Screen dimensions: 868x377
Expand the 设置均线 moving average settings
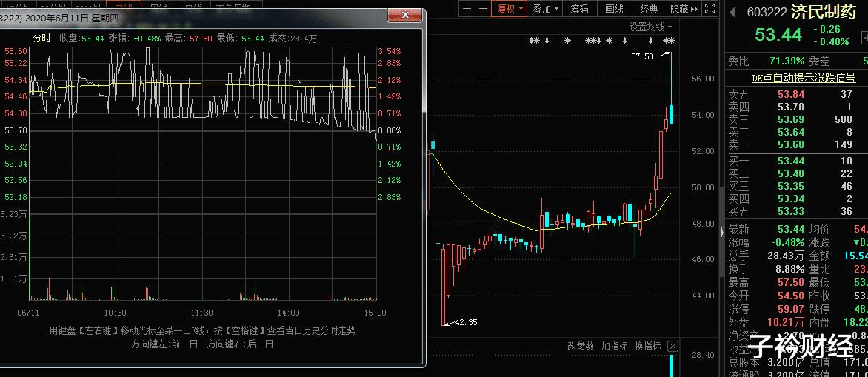650,27
